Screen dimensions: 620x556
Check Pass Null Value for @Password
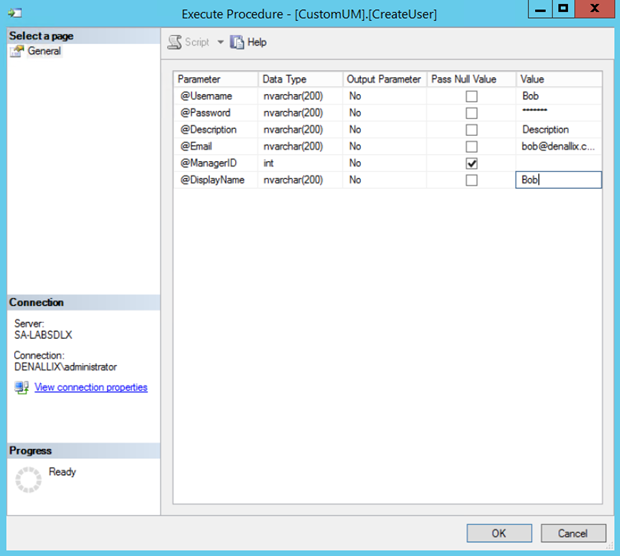pos(471,113)
